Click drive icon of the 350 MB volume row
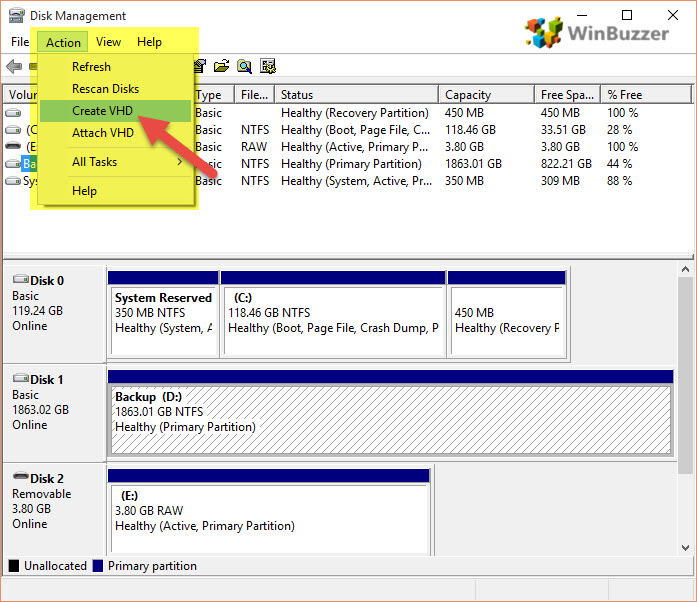Screen dimensions: 697x602 [x=13, y=181]
